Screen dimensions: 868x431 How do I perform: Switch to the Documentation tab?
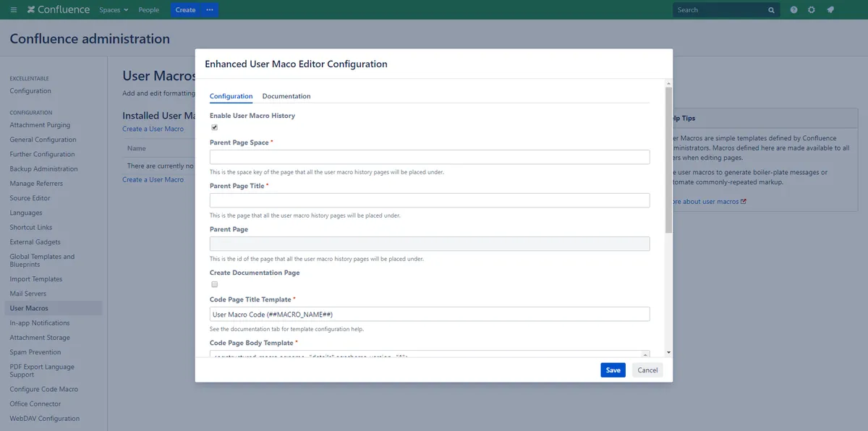(286, 96)
